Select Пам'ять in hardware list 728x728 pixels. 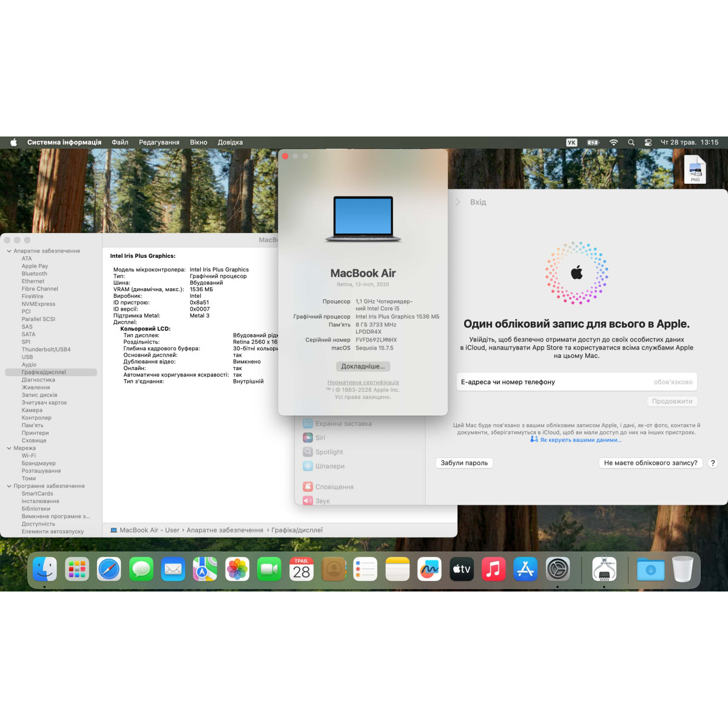[32, 425]
